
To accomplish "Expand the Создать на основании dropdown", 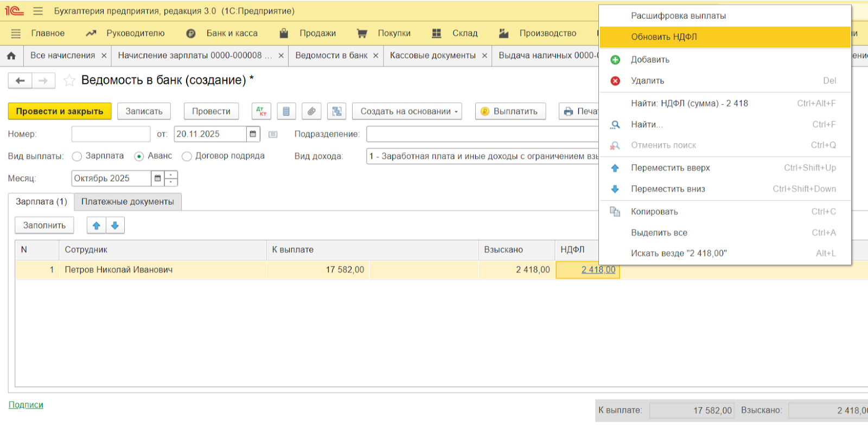I will [x=407, y=111].
